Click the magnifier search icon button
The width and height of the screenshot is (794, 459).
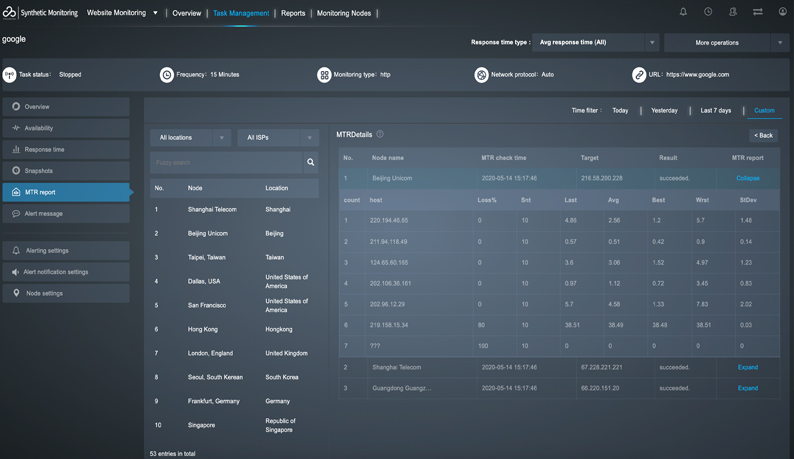pos(311,162)
